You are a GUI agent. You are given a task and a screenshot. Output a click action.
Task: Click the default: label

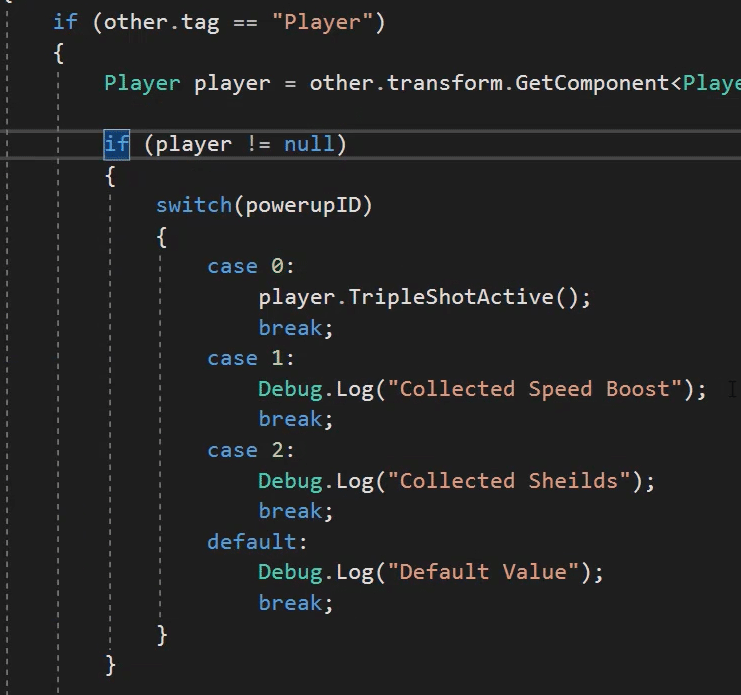257,542
